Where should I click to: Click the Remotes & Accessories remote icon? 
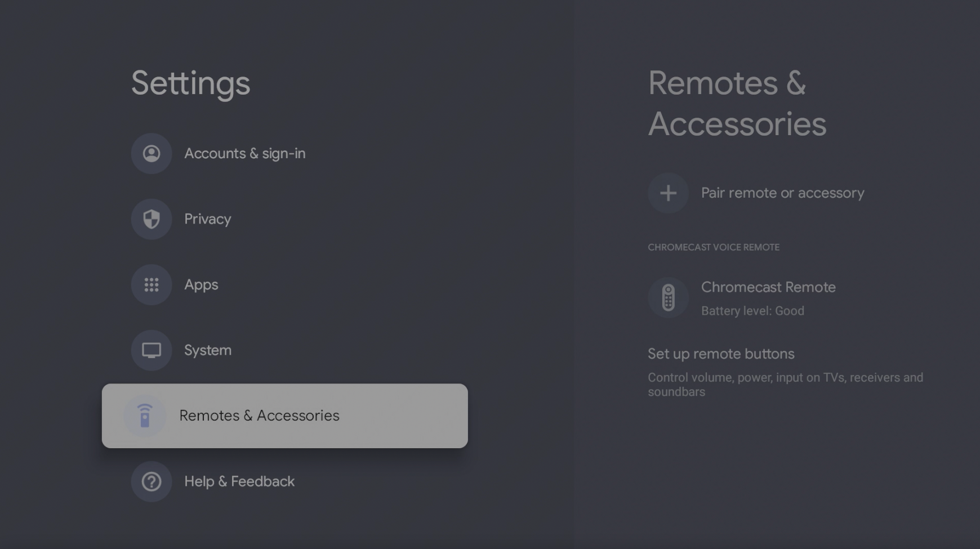point(145,416)
